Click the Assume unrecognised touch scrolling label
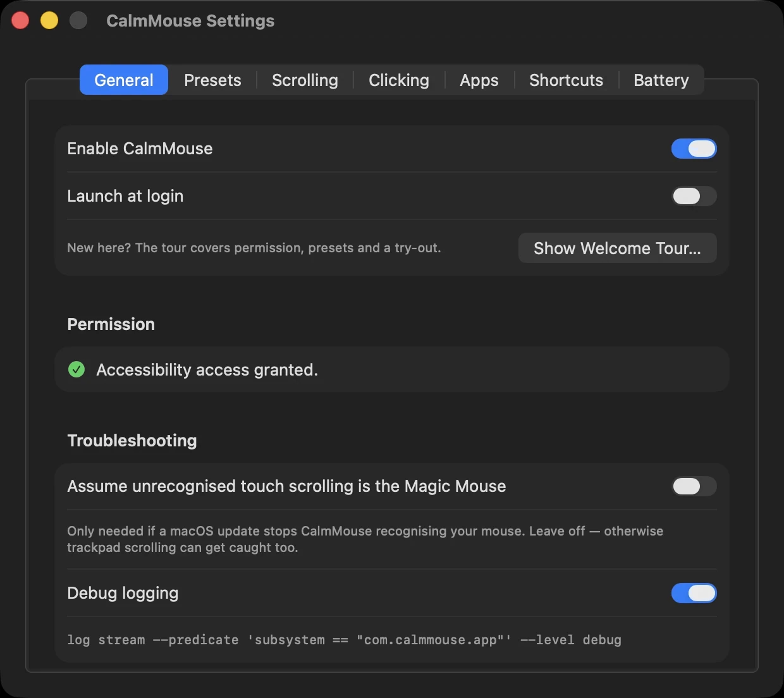Image resolution: width=784 pixels, height=698 pixels. (286, 486)
